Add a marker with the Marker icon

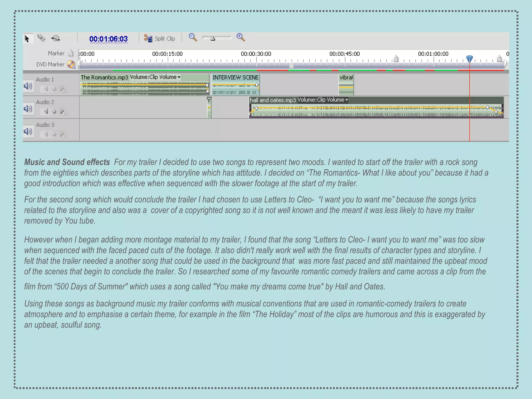click(x=71, y=53)
